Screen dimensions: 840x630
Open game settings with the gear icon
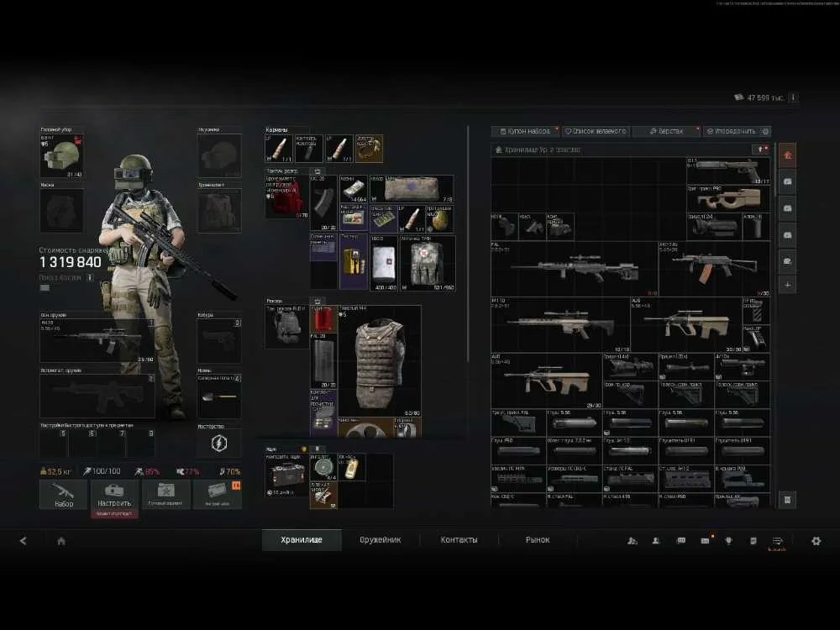tap(816, 541)
